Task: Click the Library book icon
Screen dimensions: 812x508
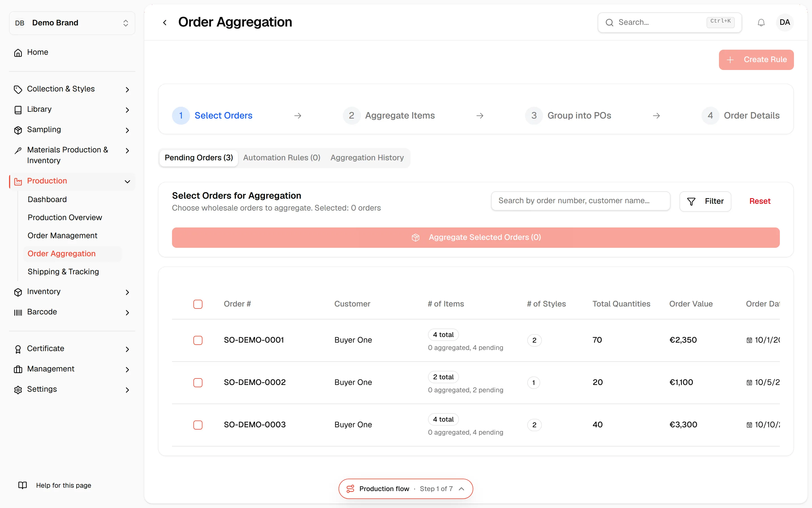Action: (18, 110)
